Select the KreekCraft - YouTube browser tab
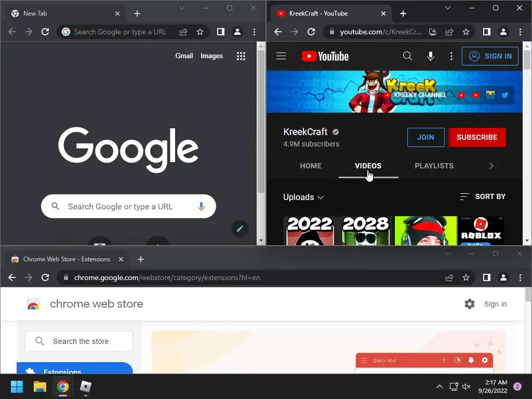The width and height of the screenshot is (532, 399). (x=331, y=14)
